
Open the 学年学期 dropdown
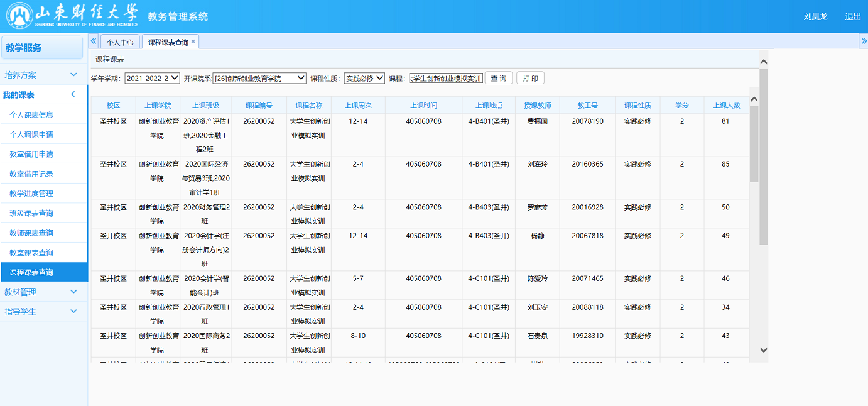[152, 79]
